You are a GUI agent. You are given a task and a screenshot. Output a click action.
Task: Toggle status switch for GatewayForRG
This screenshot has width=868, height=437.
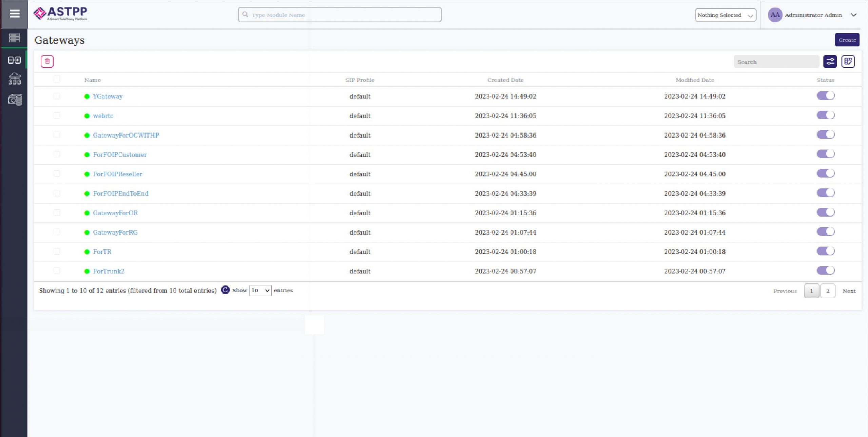[826, 232]
